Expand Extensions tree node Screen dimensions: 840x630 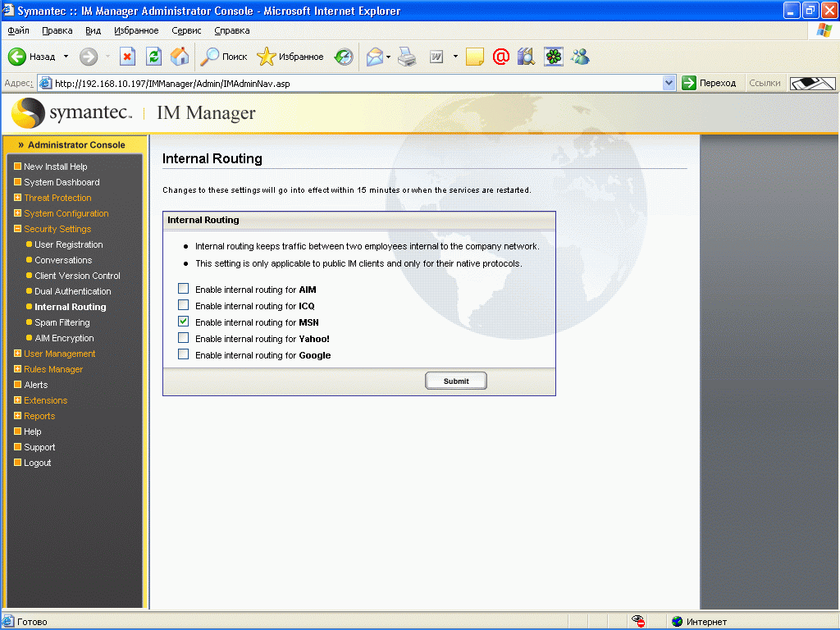[18, 399]
